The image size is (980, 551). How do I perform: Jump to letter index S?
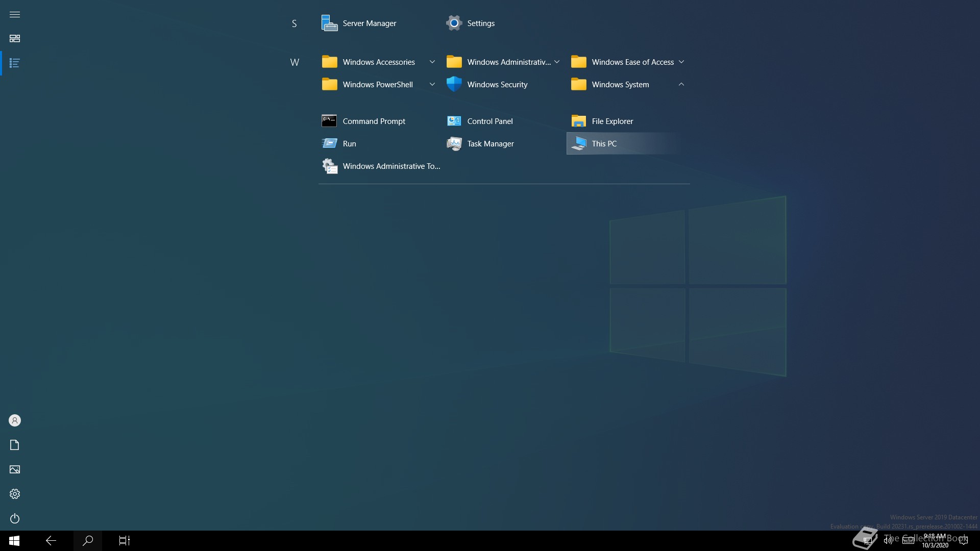click(294, 23)
